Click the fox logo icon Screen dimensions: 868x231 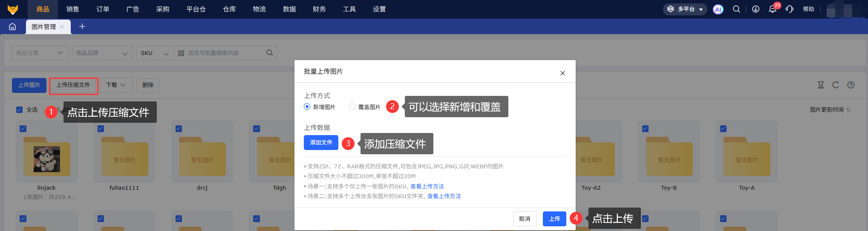pos(13,9)
